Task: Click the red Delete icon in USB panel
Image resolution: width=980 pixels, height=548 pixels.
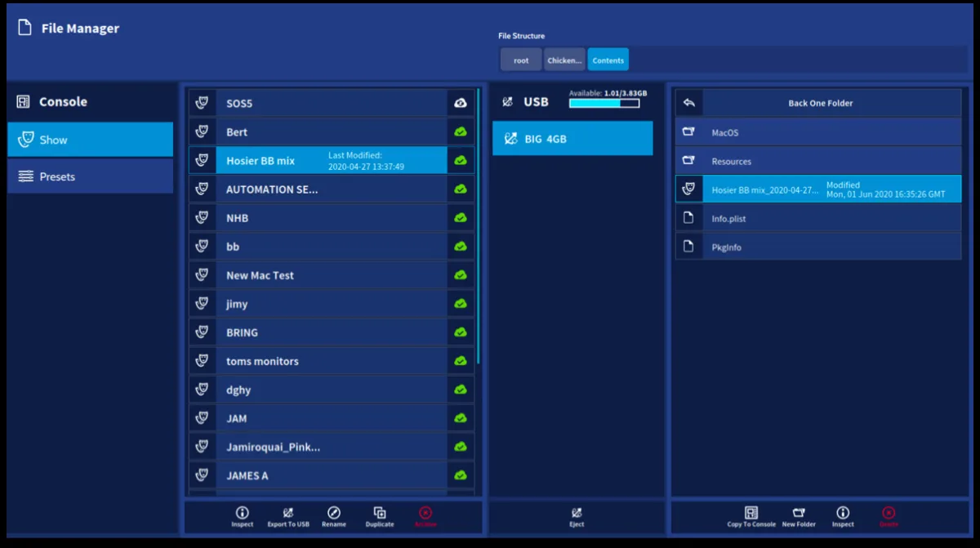Action: [889, 513]
